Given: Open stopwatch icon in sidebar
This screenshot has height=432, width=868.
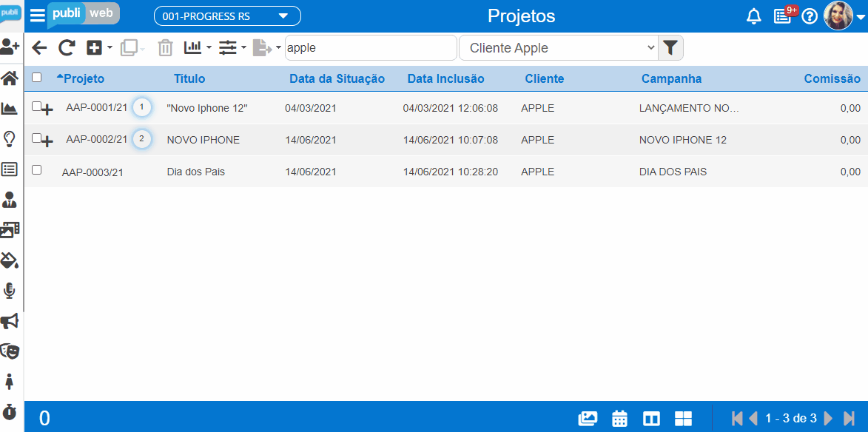Looking at the screenshot, I should point(10,411).
